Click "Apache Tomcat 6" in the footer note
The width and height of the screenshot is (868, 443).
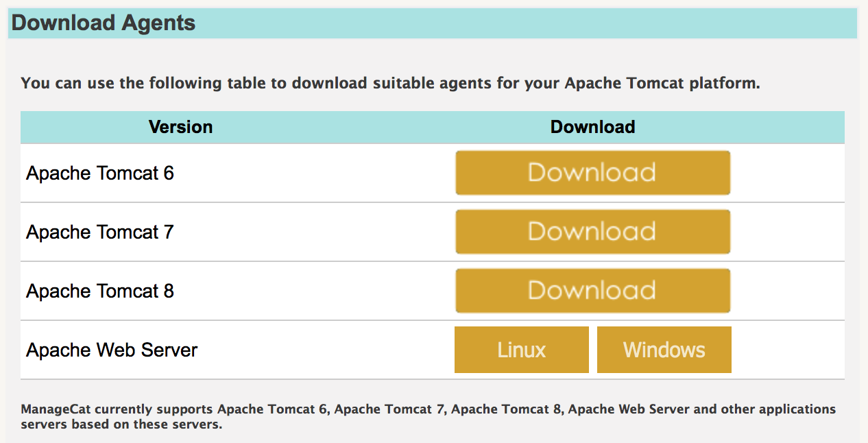click(273, 410)
